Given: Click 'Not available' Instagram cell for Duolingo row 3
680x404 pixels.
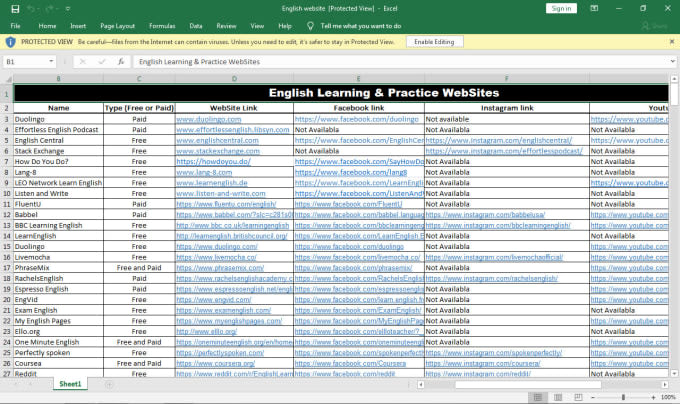Looking at the screenshot, I should click(507, 119).
